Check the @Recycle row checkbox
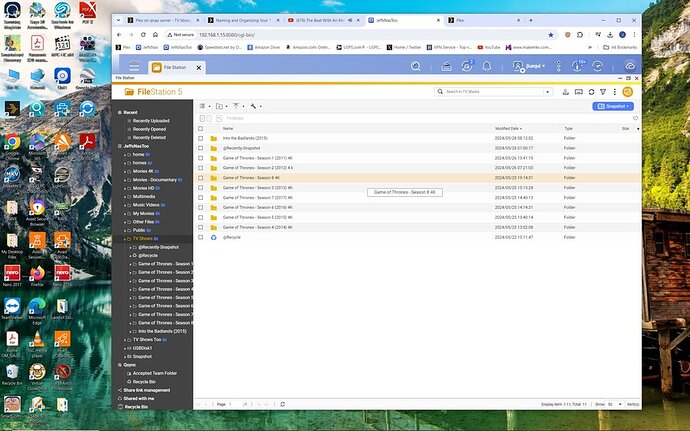This screenshot has height=431, width=690. coord(200,237)
